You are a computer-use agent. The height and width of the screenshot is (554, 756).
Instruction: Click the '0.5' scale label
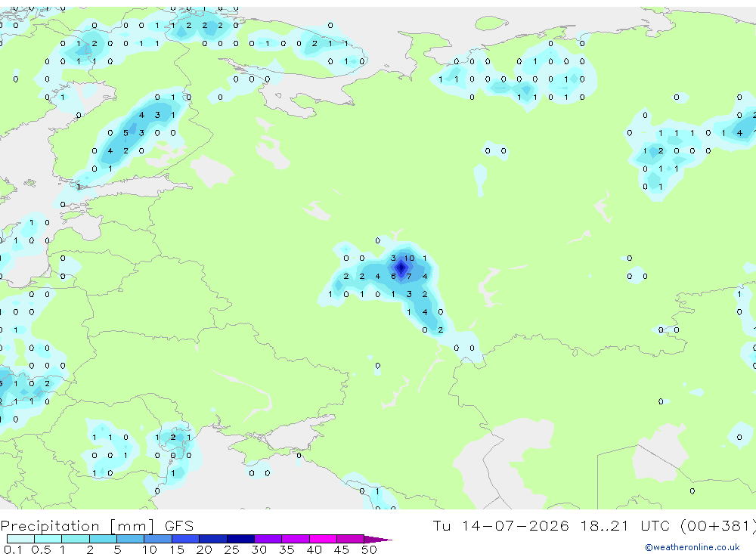(x=41, y=549)
